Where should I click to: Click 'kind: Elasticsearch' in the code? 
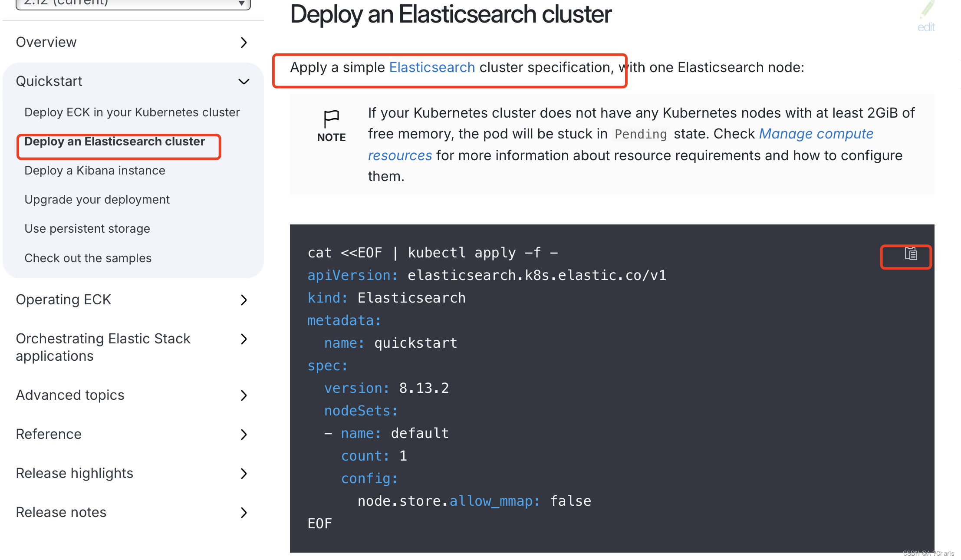386,298
